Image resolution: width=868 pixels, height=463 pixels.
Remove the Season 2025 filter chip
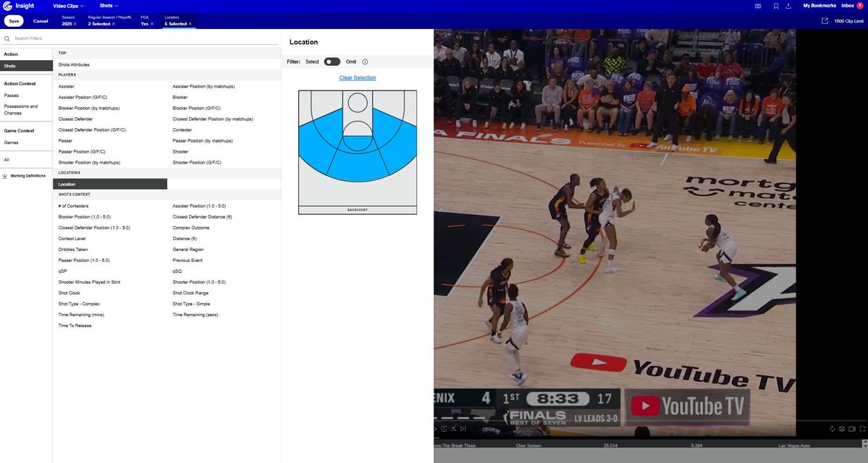coord(75,24)
